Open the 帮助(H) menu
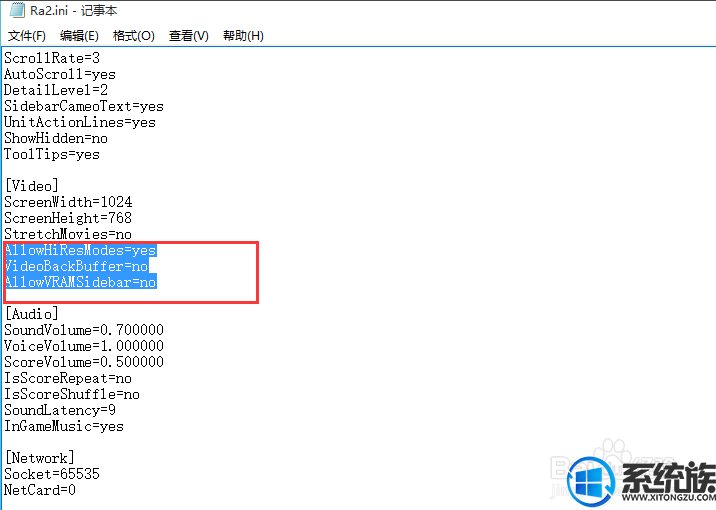Image resolution: width=716 pixels, height=510 pixels. point(243,36)
